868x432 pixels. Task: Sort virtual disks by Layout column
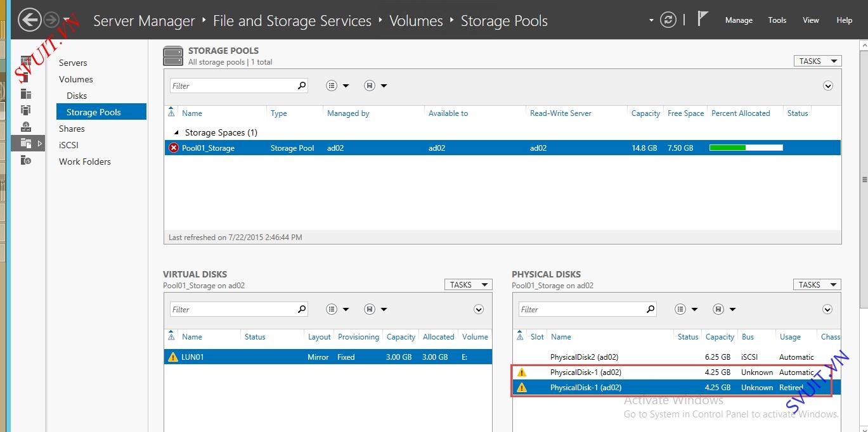[x=320, y=337]
